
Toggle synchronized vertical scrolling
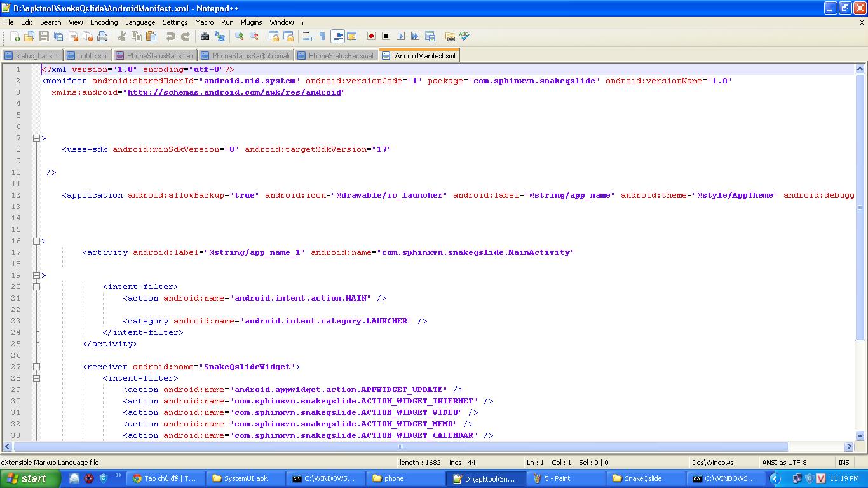pos(274,37)
